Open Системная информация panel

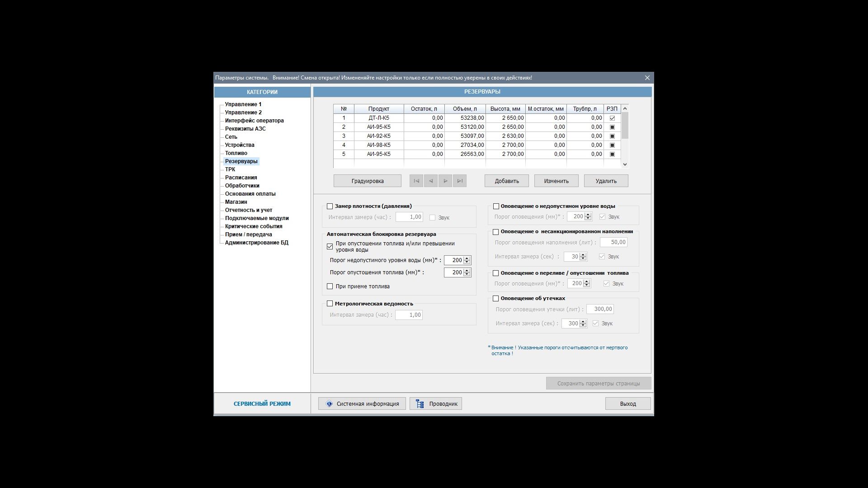tap(362, 404)
